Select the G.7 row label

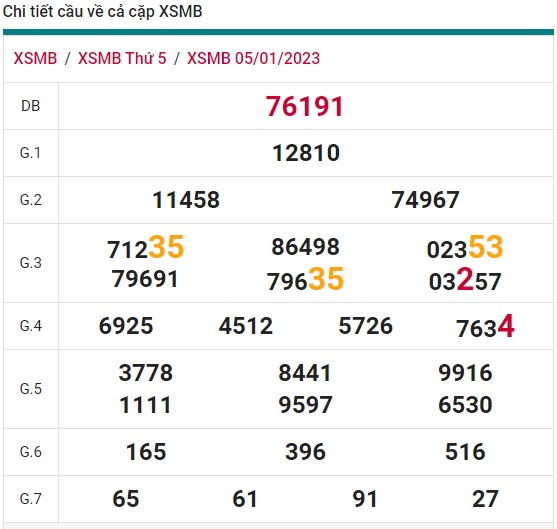click(x=31, y=499)
